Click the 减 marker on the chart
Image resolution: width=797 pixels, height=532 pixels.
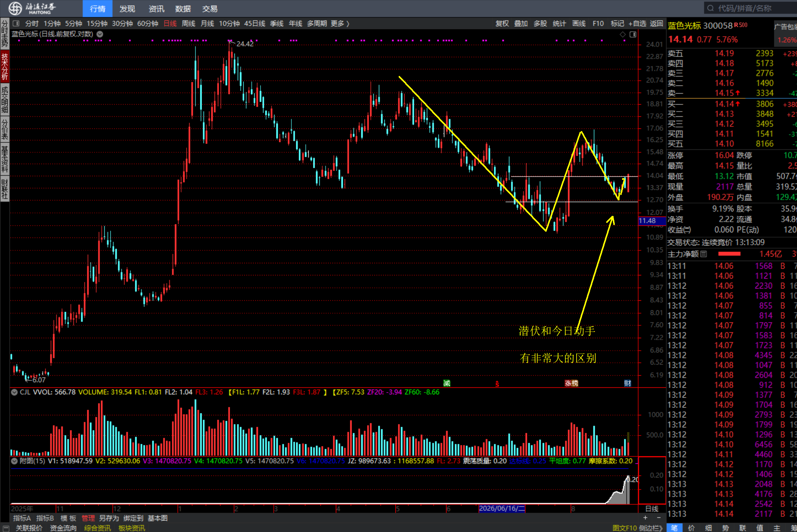coord(447,383)
